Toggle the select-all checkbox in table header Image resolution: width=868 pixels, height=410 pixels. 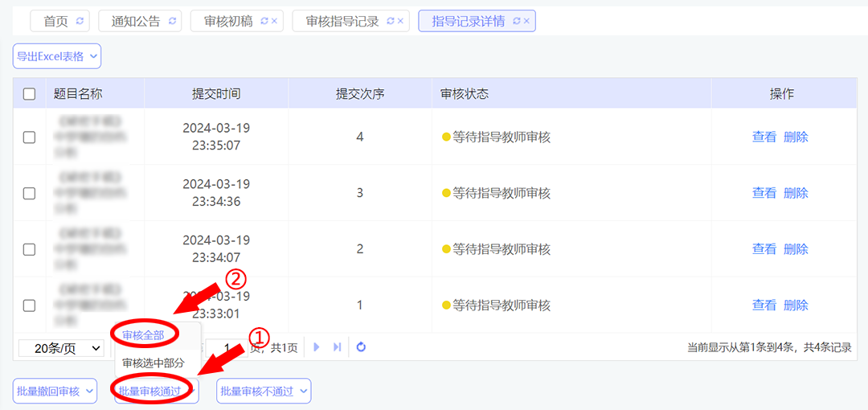point(30,94)
